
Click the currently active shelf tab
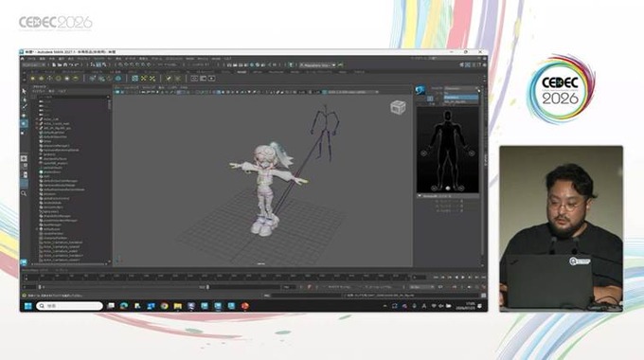coord(241,72)
